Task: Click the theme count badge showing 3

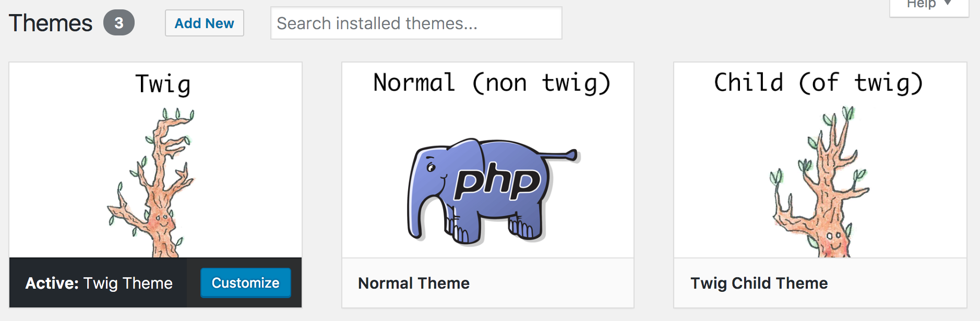Action: pos(119,23)
